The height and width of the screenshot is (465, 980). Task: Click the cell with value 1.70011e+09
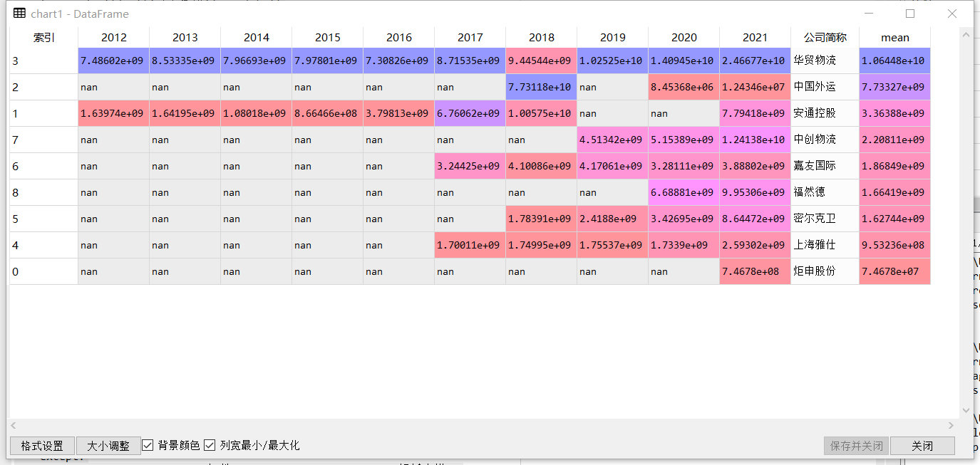pos(470,245)
